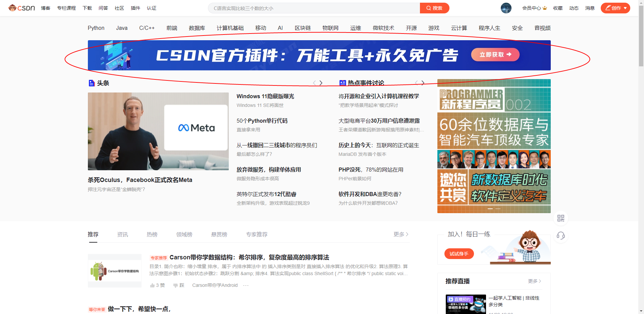This screenshot has height=314, width=644.
Task: Click the QR code icon on right sidebar
Action: tap(560, 218)
